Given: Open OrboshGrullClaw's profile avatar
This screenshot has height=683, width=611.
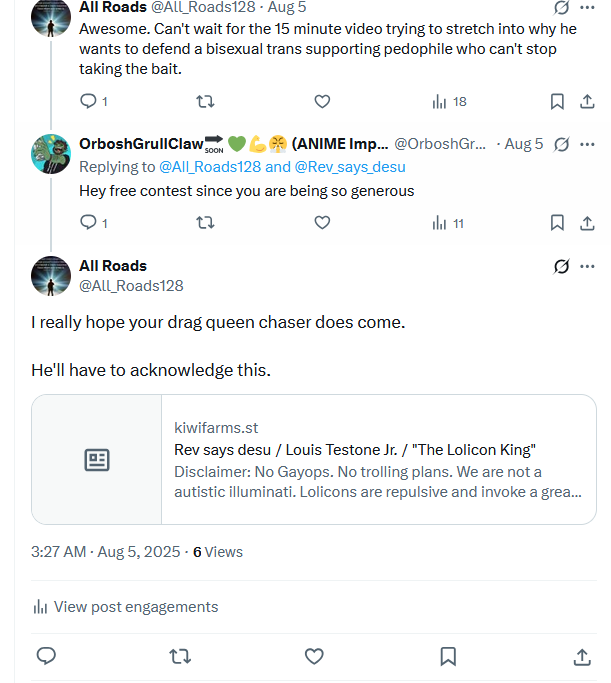Looking at the screenshot, I should click(x=51, y=154).
